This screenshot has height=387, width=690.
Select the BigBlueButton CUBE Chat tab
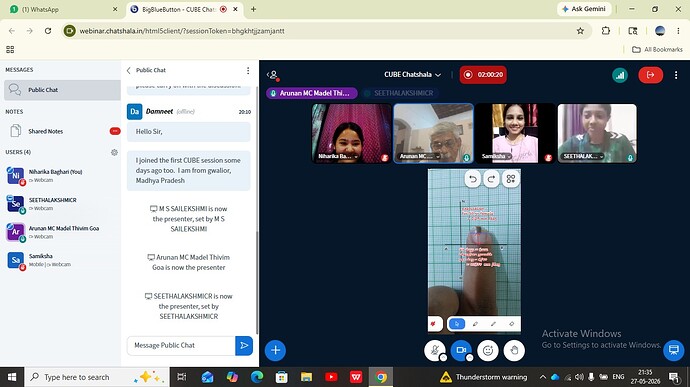(x=184, y=9)
